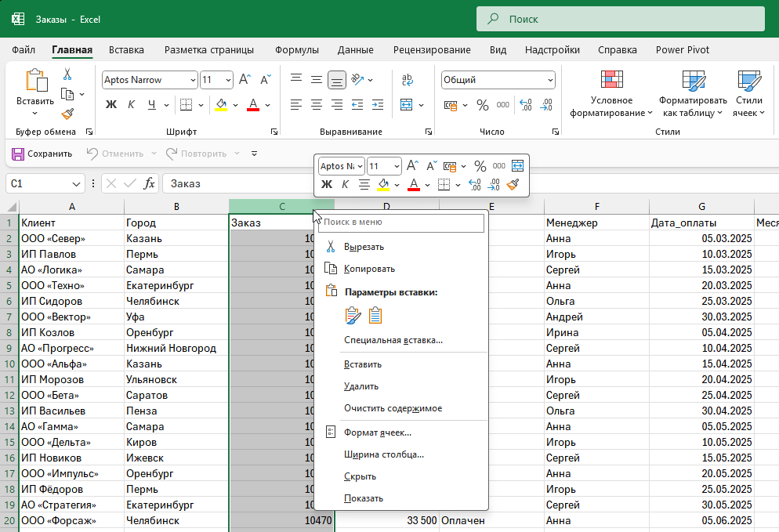
Task: Click Percent Style icon in ribbon Число group
Action: 482,105
